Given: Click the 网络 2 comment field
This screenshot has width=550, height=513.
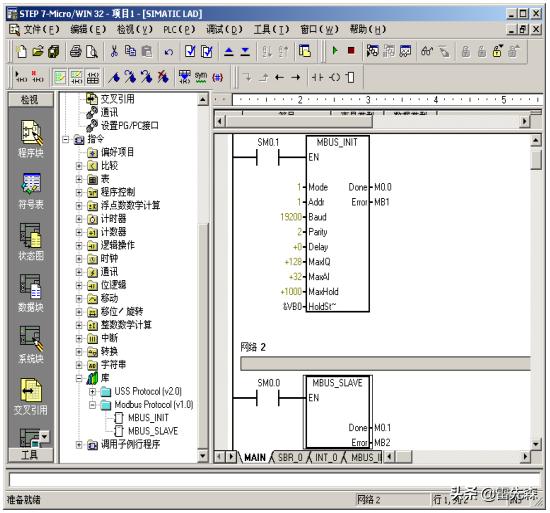Looking at the screenshot, I should pyautogui.click(x=385, y=364).
